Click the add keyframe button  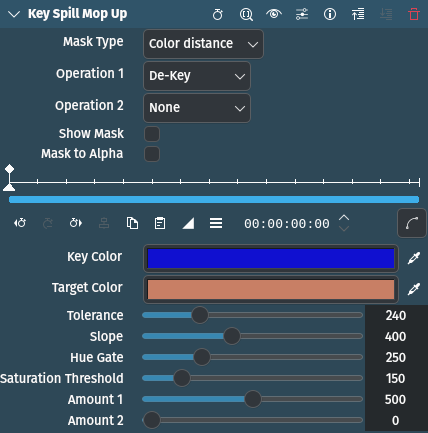48,223
